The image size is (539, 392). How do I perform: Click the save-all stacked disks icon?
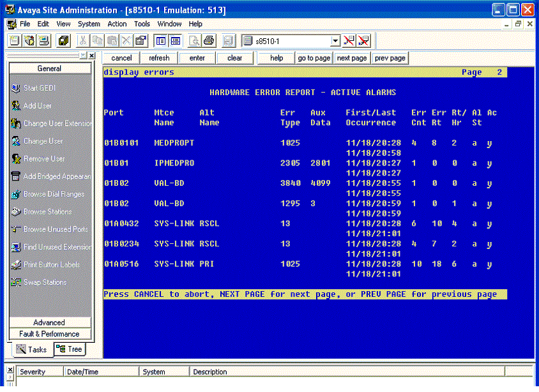point(63,41)
